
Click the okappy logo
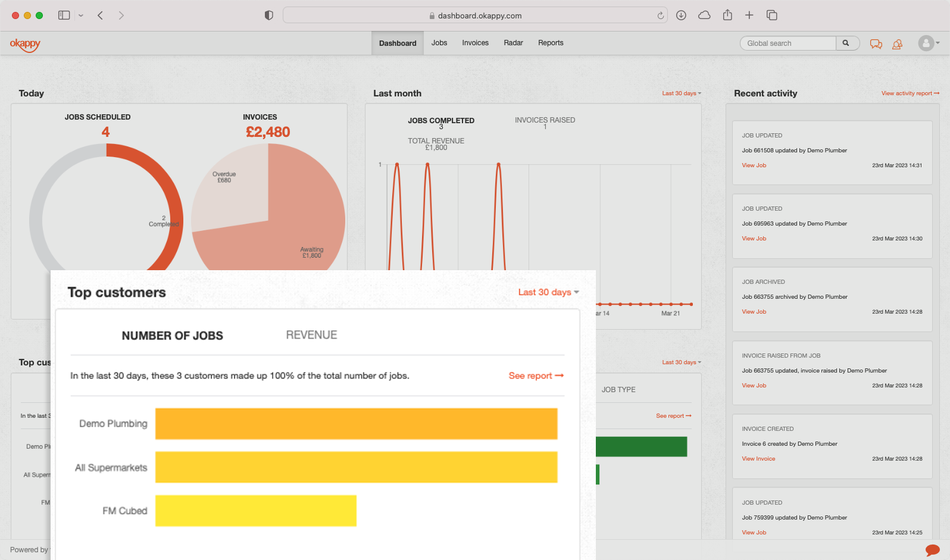[25, 44]
